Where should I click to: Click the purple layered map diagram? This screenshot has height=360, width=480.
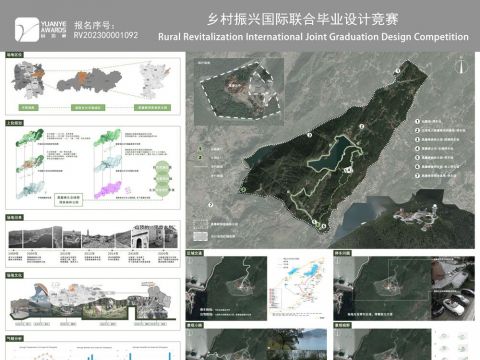click(x=108, y=190)
